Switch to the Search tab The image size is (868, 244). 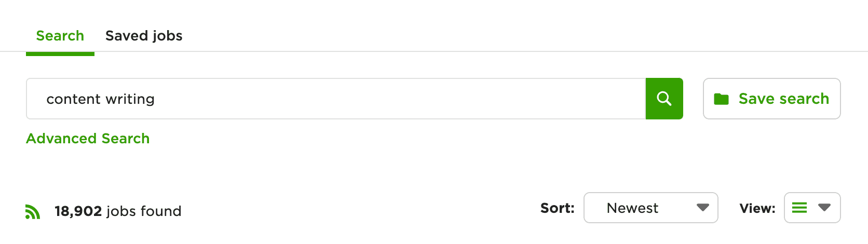(x=60, y=36)
